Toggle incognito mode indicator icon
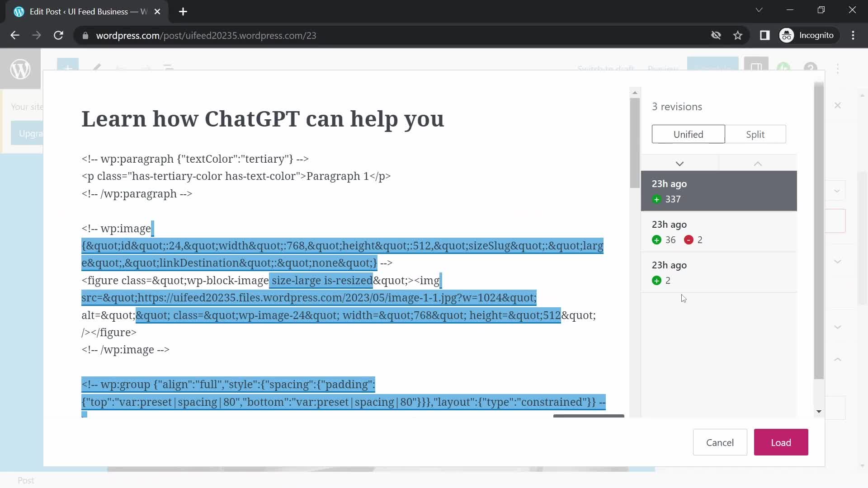Screen dimensions: 868x488 click(787, 35)
